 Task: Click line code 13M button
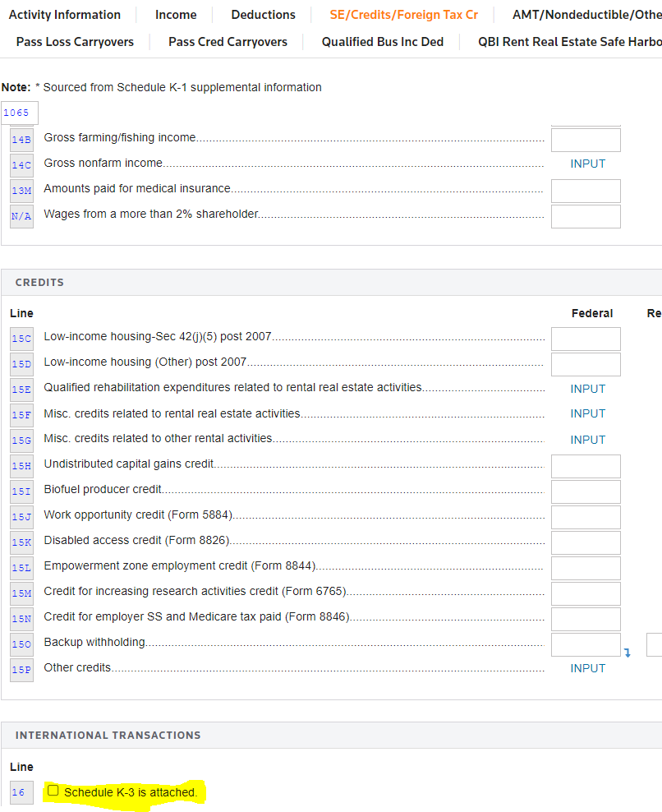click(21, 191)
